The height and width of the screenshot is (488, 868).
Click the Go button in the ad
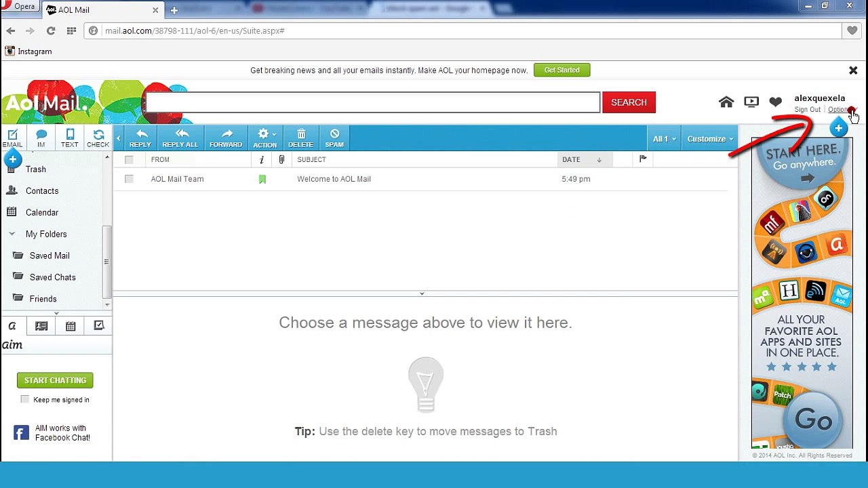(x=813, y=420)
